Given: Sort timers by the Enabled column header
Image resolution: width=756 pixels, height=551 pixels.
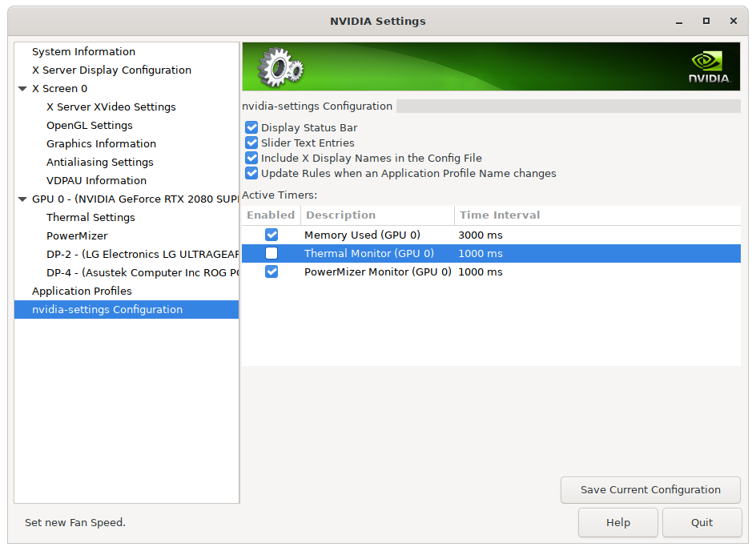Looking at the screenshot, I should (271, 215).
